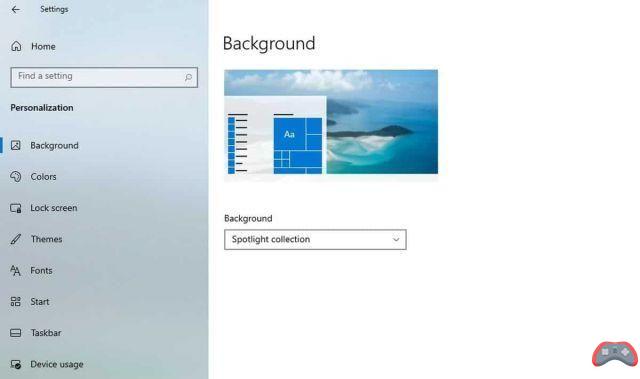Click the Taskbar bar icon

coord(16,333)
